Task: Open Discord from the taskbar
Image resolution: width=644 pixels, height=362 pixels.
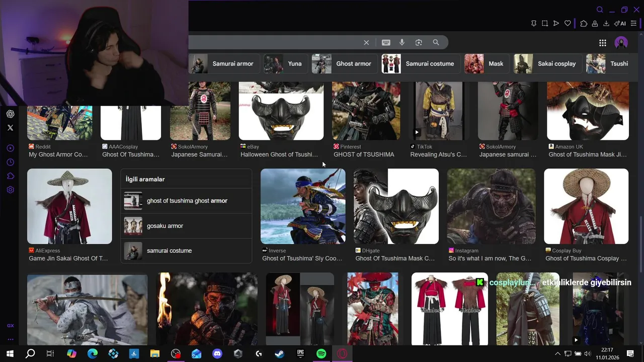Action: [217, 354]
